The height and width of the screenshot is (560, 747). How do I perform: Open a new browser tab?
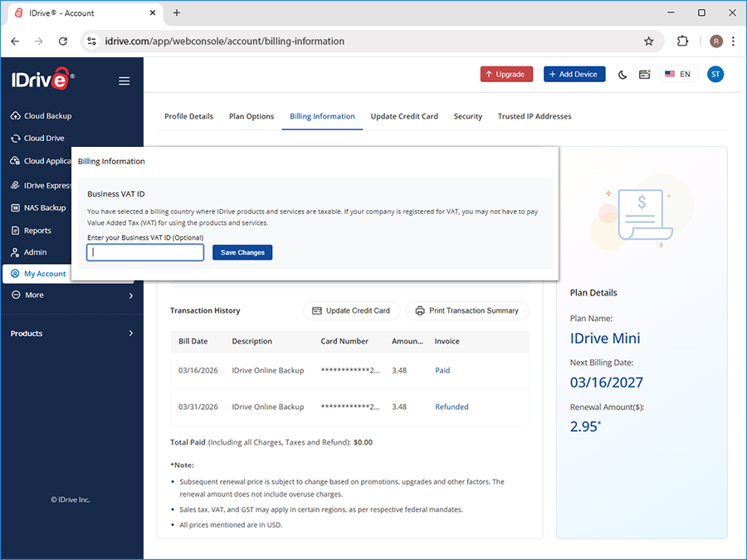tap(177, 12)
